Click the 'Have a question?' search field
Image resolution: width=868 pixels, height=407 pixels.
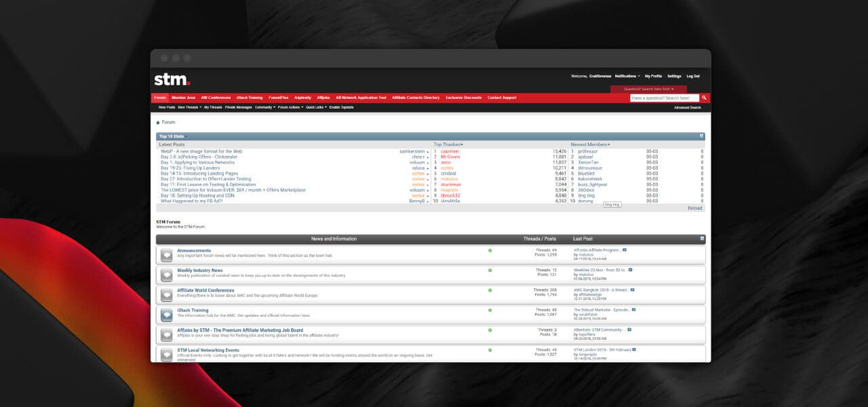(664, 98)
